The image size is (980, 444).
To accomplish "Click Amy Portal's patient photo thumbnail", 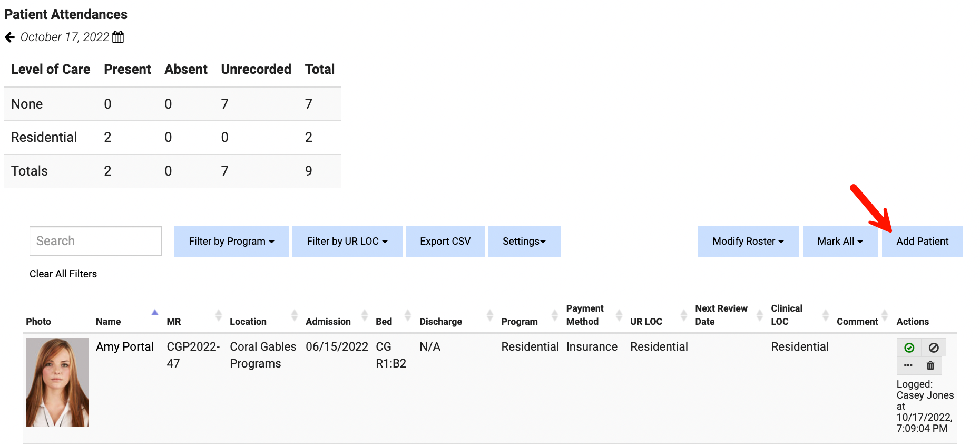I will 57,382.
